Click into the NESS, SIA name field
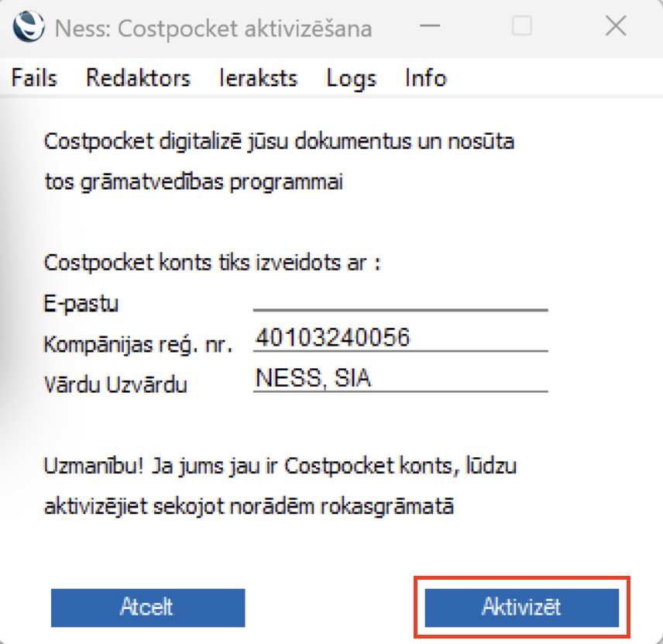The height and width of the screenshot is (644, 663). 400,379
